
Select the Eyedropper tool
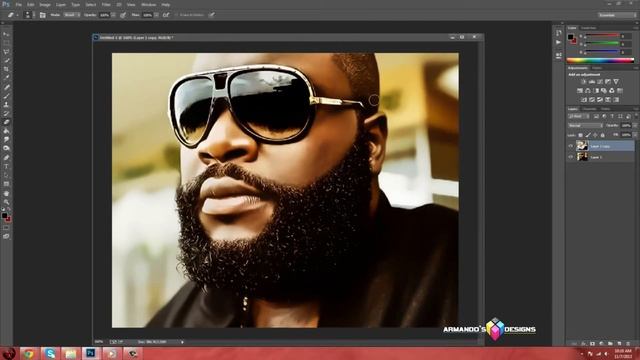pyautogui.click(x=6, y=78)
